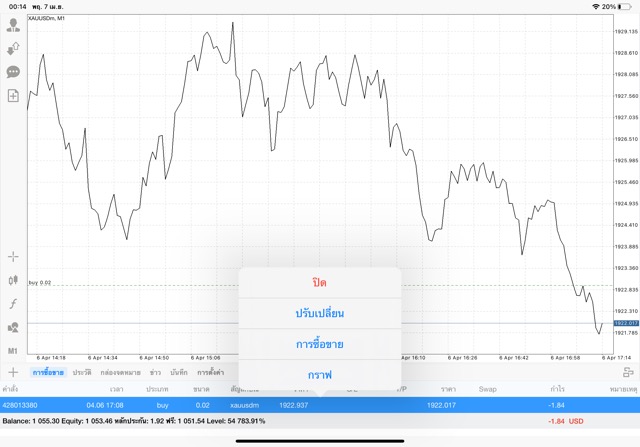The height and width of the screenshot is (447, 640).
Task: Enable the crosshair cursor tool
Action: [13, 257]
